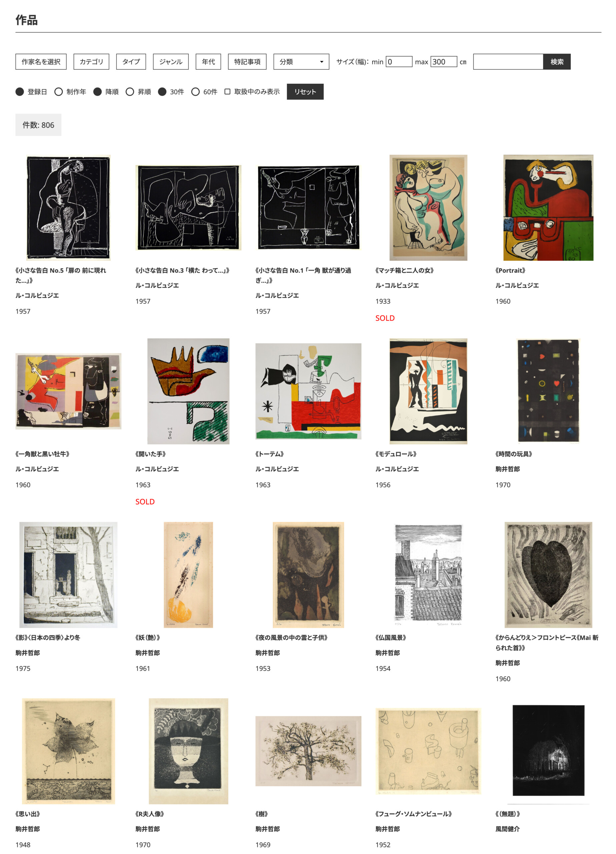Open the 《モデュロール》 artwork thumbnail
The image size is (616, 854).
tap(428, 391)
